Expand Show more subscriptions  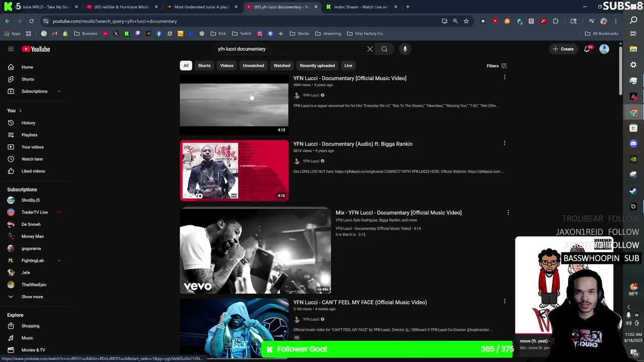pyautogui.click(x=32, y=297)
